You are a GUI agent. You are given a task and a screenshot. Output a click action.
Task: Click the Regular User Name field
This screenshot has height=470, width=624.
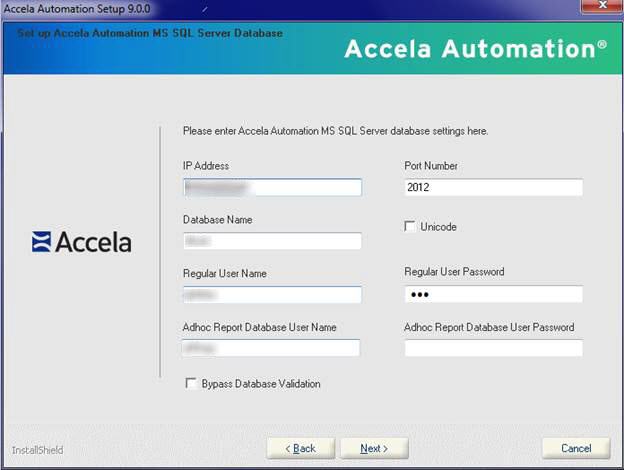[272, 294]
